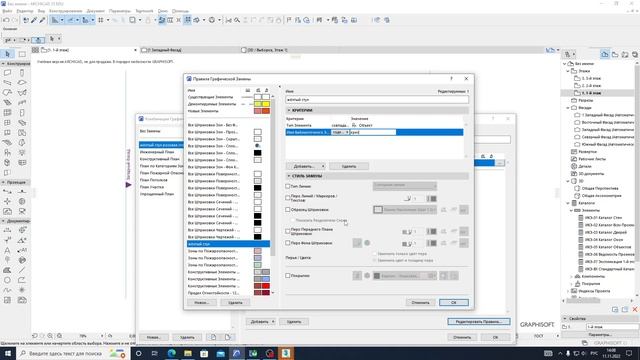Viewport: 640px width, 360px height.
Task: Enable the Покрытие checkbox
Action: click(x=288, y=276)
